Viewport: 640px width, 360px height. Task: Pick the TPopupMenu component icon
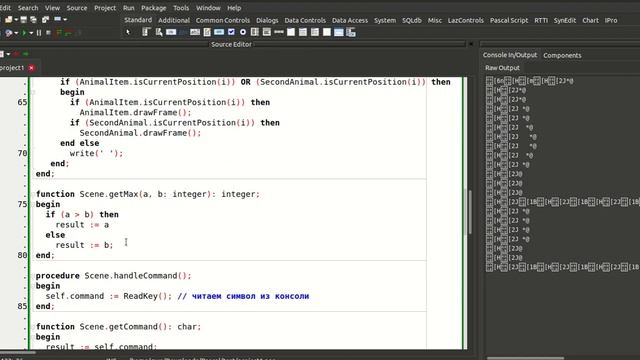(159, 32)
